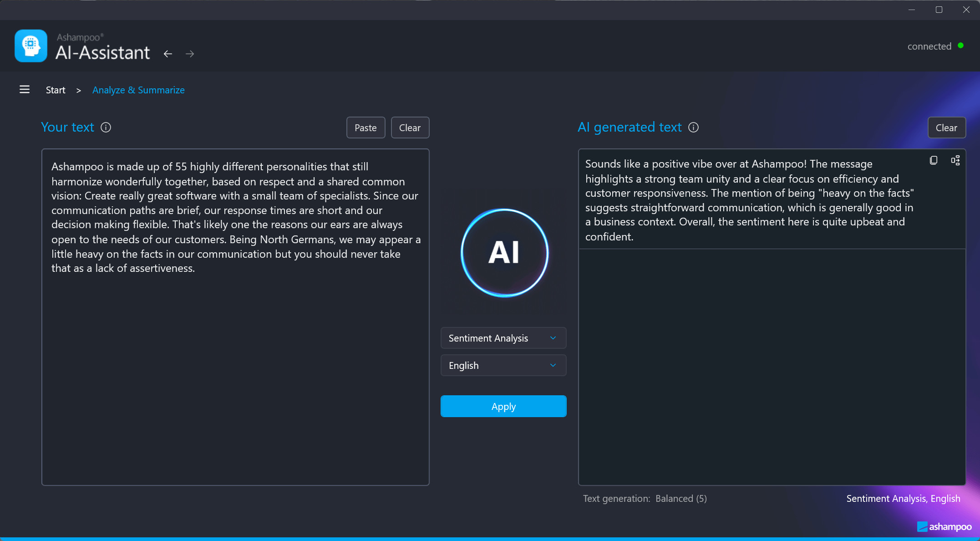Show info for Your text
The width and height of the screenshot is (980, 541).
pos(106,128)
